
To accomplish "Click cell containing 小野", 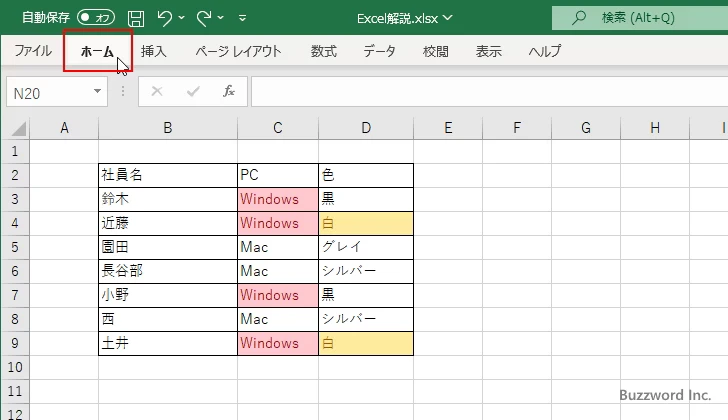I will point(168,295).
